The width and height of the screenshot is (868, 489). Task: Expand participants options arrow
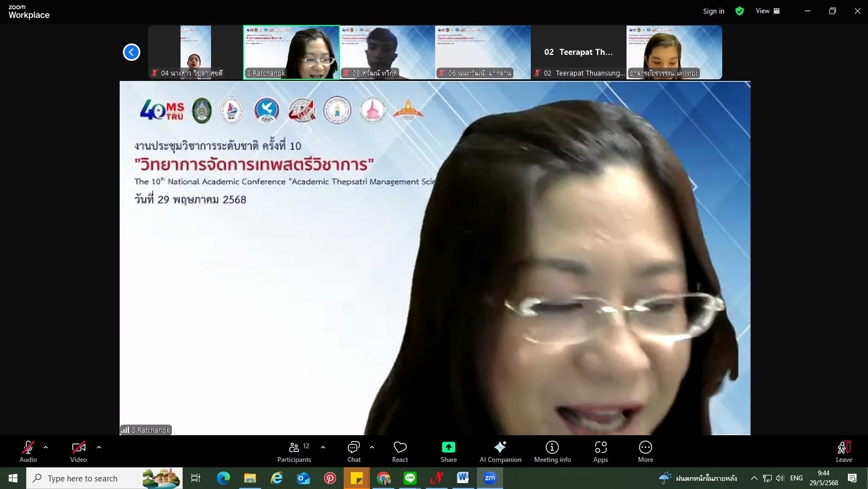(323, 447)
